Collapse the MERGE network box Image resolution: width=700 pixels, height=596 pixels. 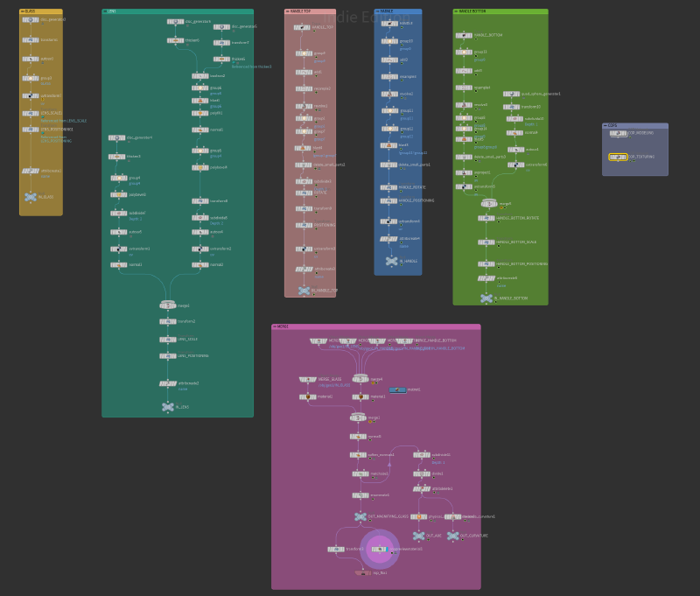[x=275, y=326]
